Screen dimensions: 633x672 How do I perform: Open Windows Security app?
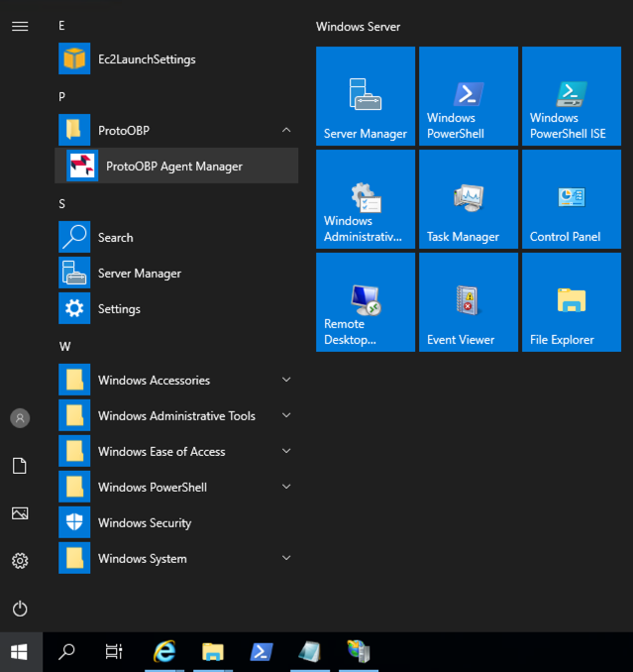[x=176, y=522]
